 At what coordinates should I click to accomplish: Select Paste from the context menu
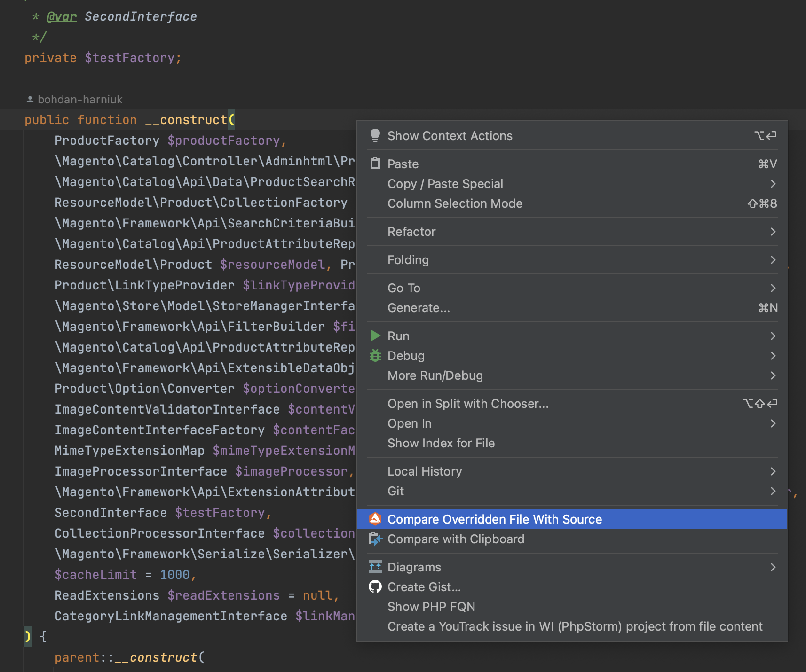(x=572, y=164)
